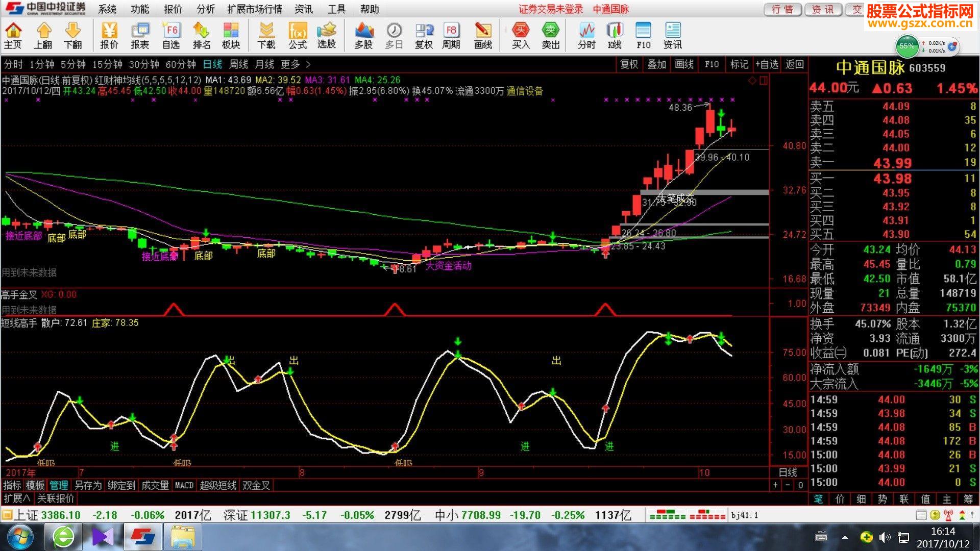The height and width of the screenshot is (551, 980).
Task: Open the file explorer taskbar icon
Action: pos(182,537)
